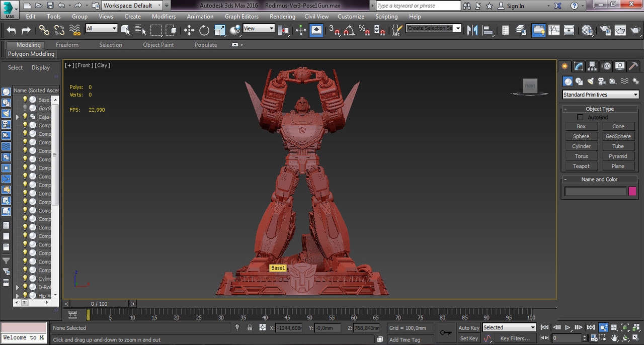The image size is (644, 345).
Task: Choose the Select Object tool
Action: point(126,30)
